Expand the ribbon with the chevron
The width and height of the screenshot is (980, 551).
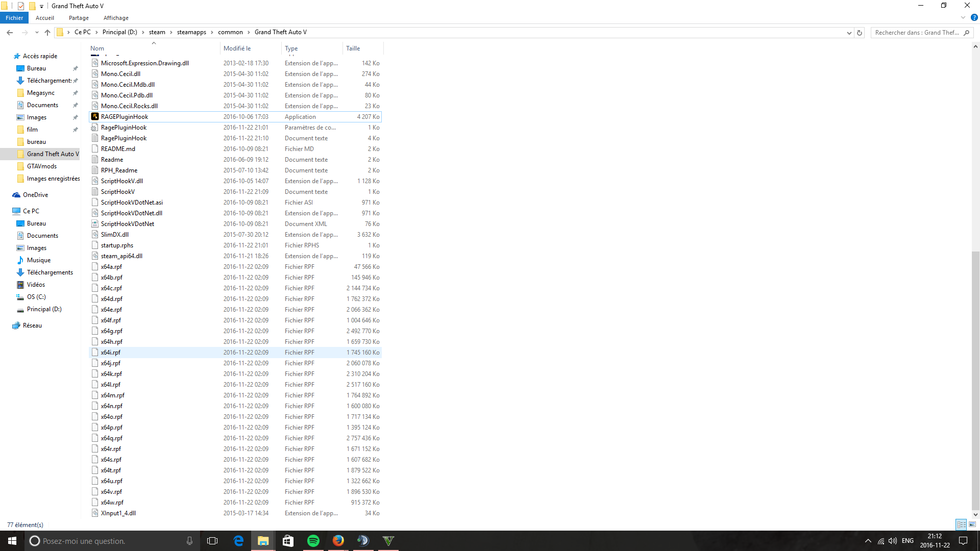tap(963, 18)
